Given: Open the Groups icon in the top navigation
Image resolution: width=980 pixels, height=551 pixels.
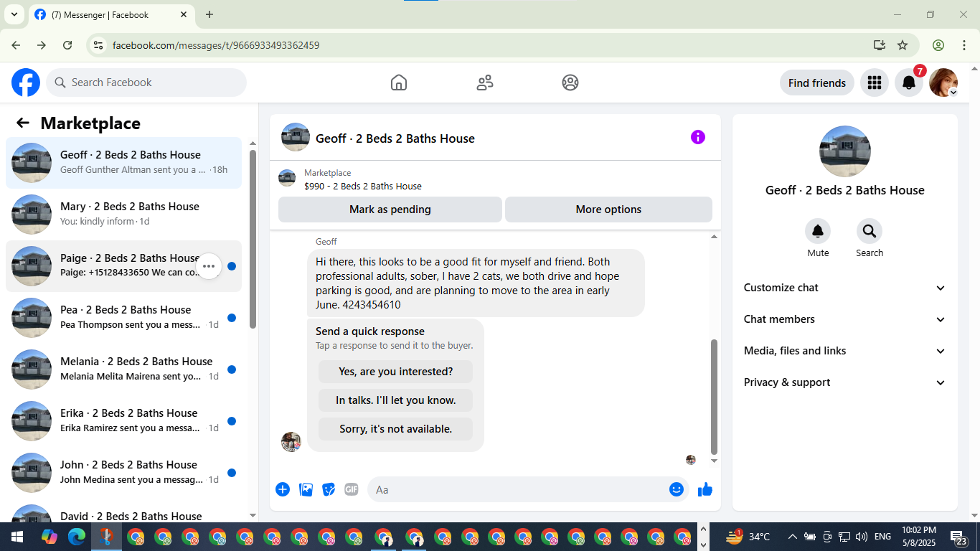Looking at the screenshot, I should coord(570,83).
